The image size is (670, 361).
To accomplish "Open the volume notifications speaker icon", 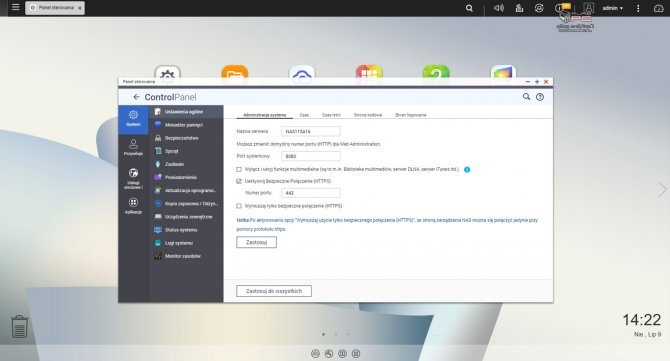I will [499, 8].
